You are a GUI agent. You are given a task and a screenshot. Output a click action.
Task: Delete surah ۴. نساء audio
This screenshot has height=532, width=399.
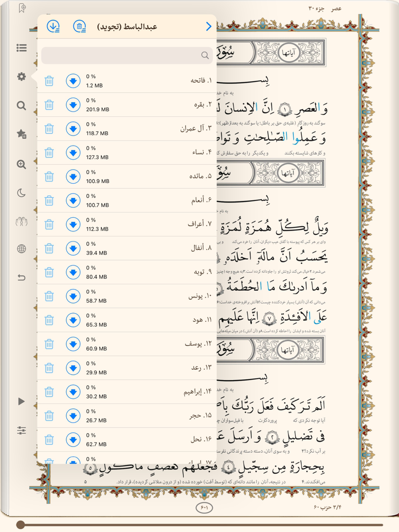tap(49, 153)
